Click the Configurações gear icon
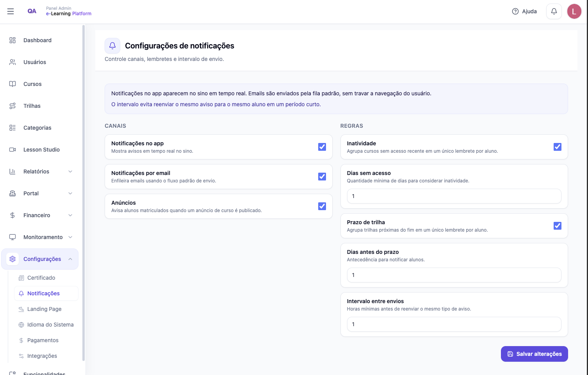The height and width of the screenshot is (375, 588). (12, 259)
